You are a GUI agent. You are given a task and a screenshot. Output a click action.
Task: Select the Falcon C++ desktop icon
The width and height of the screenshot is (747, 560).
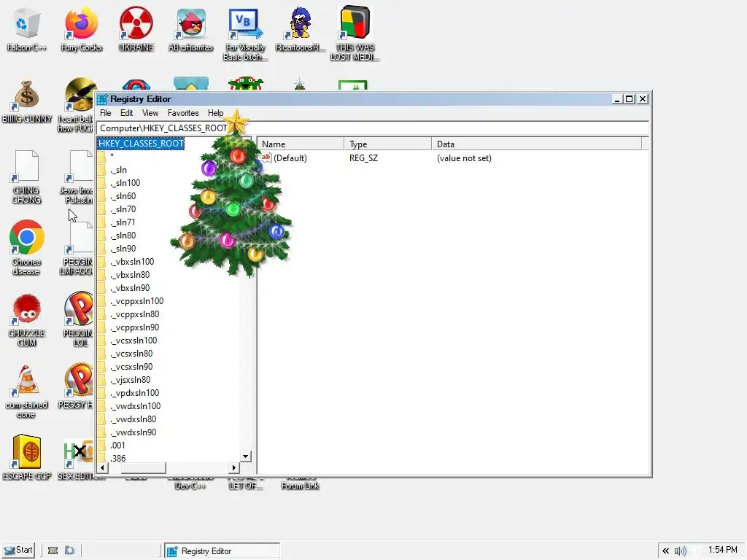[26, 28]
